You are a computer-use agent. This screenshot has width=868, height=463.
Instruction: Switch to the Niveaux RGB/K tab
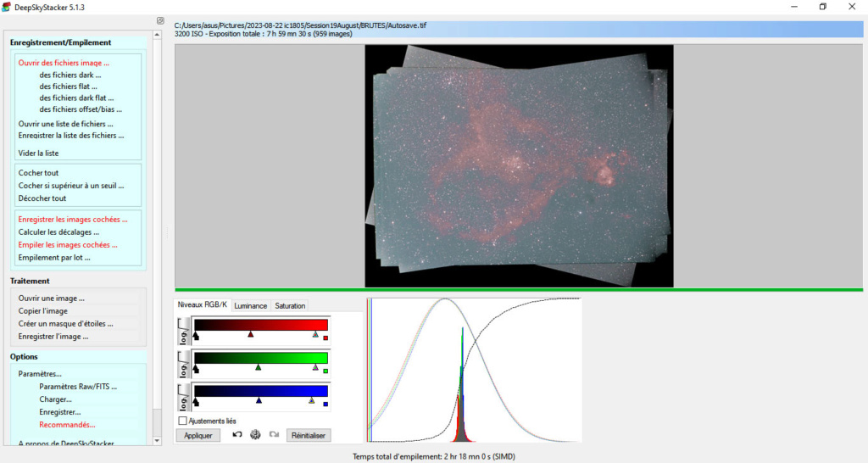202,304
